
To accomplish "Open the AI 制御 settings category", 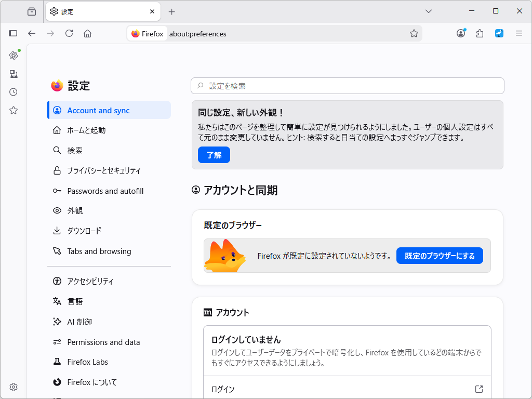I will coord(109,322).
